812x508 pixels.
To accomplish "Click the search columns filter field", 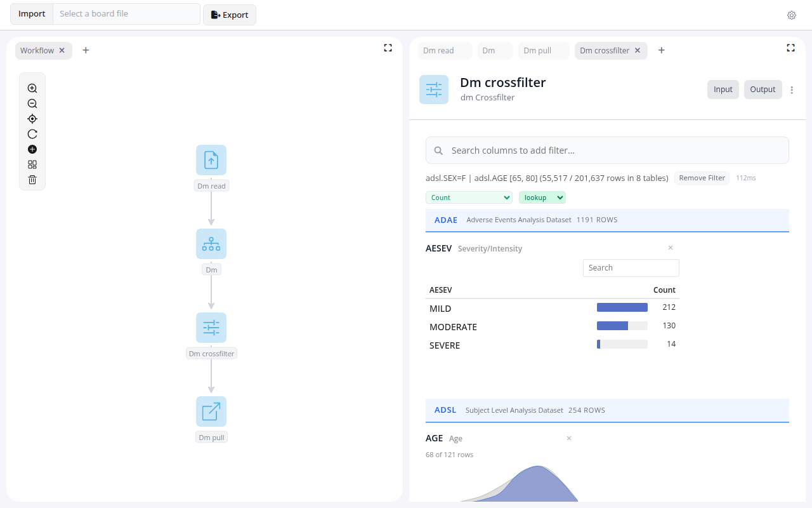I will 607,150.
